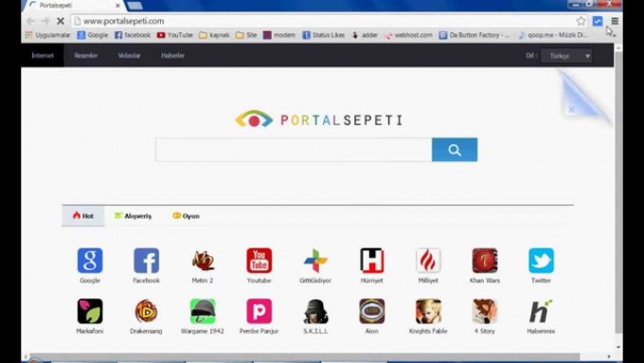The height and width of the screenshot is (363, 644).
Task: Open the Markafoni shortcut icon
Action: click(90, 311)
